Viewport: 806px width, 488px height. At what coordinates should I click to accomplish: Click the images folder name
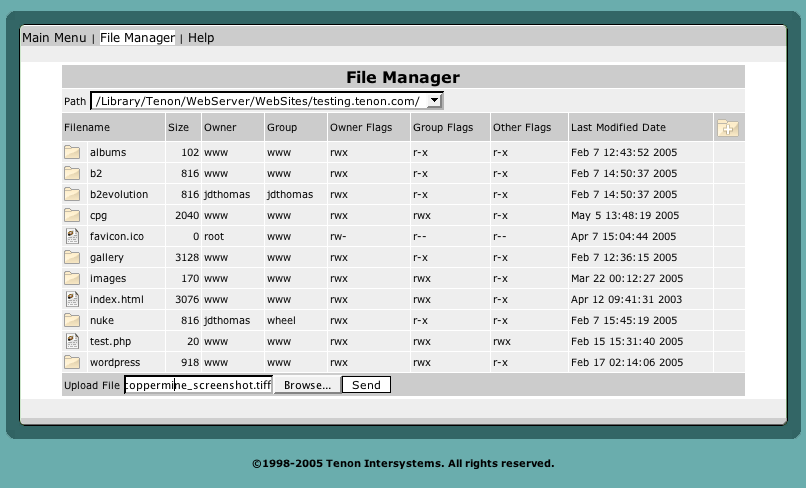coord(107,279)
